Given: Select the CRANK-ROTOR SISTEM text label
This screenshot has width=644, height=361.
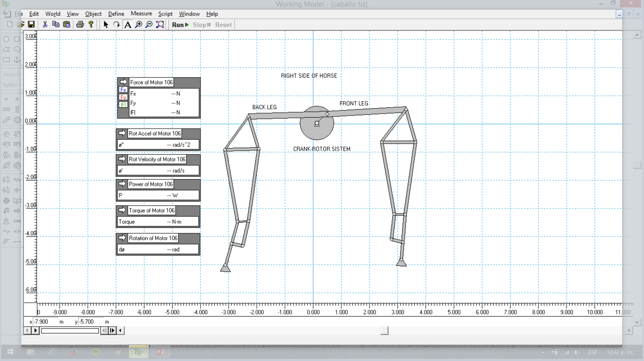Looking at the screenshot, I should tap(322, 149).
